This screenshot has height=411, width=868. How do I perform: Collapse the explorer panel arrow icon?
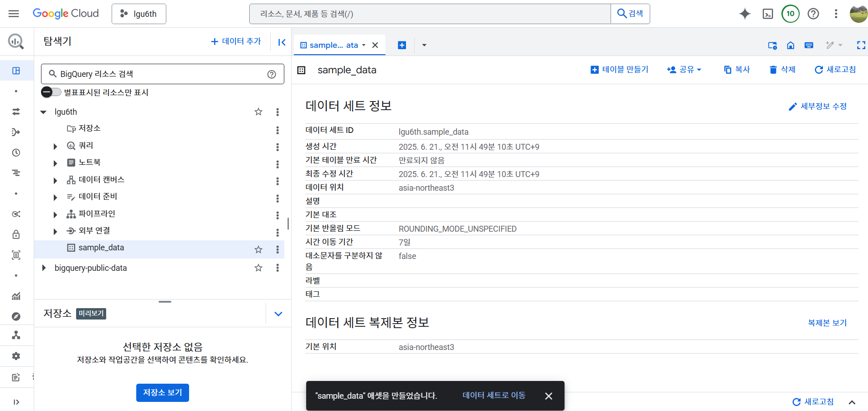(x=282, y=42)
